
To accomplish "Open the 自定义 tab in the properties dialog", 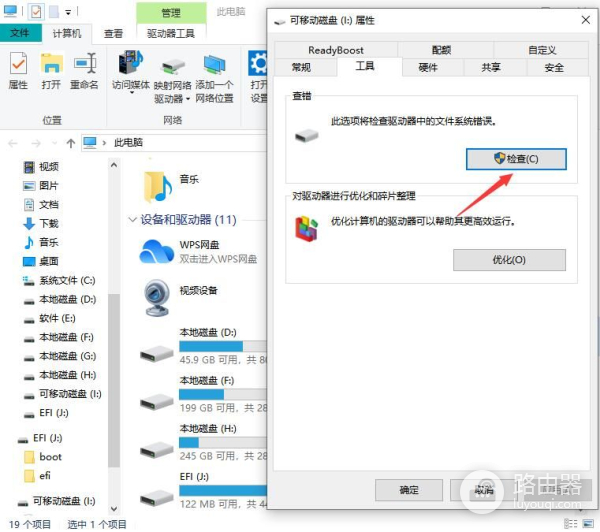I will pos(542,50).
